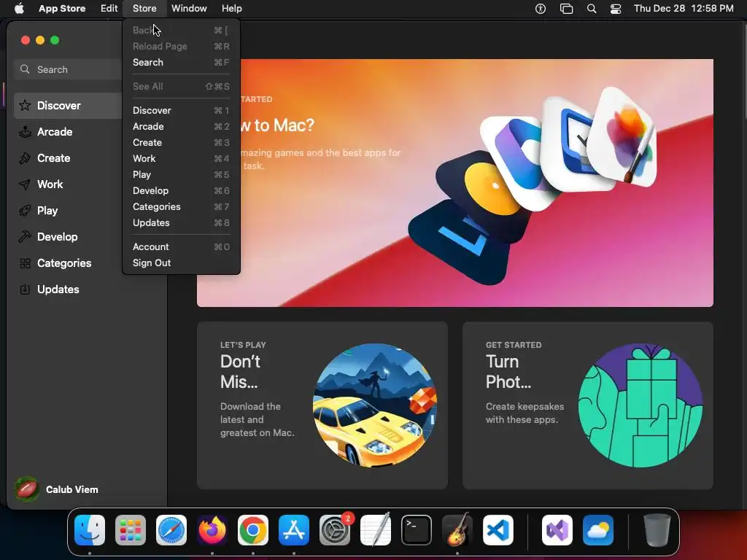747x560 pixels.
Task: Open Terminal from the dock
Action: pyautogui.click(x=417, y=530)
